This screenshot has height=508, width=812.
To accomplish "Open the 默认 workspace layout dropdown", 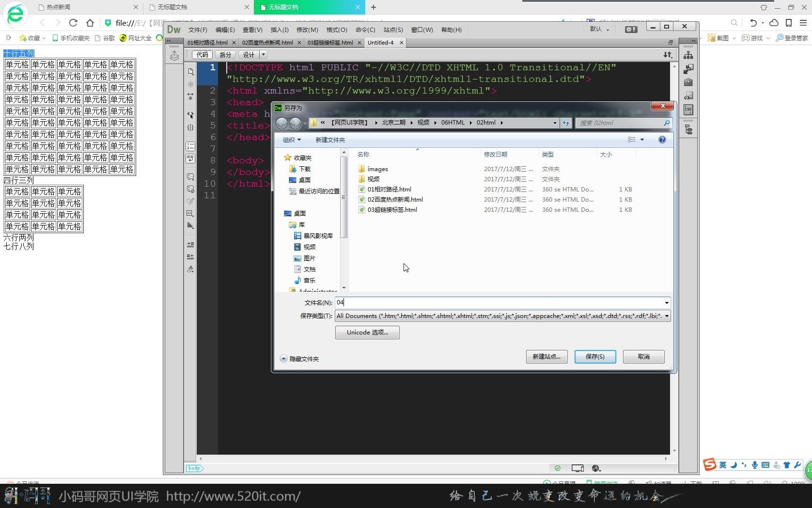I will 599,29.
